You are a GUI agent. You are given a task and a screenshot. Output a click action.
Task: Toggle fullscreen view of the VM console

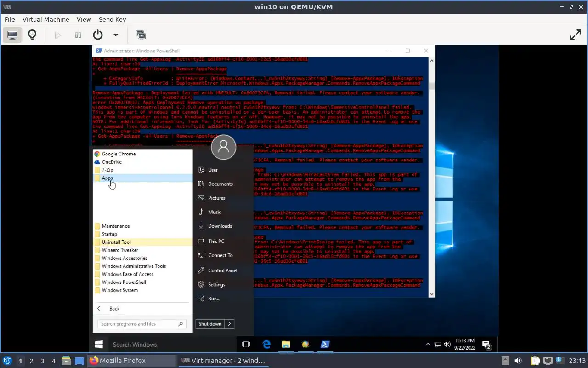click(576, 35)
